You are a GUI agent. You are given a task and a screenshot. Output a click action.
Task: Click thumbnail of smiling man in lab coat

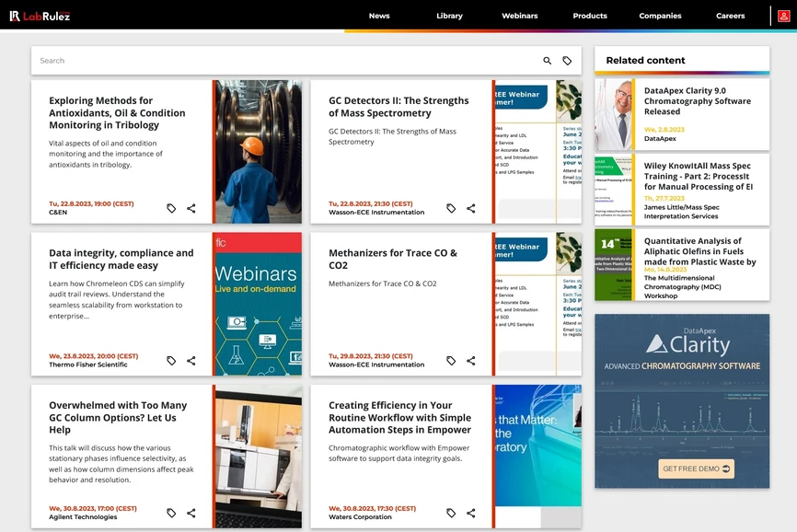click(x=613, y=114)
